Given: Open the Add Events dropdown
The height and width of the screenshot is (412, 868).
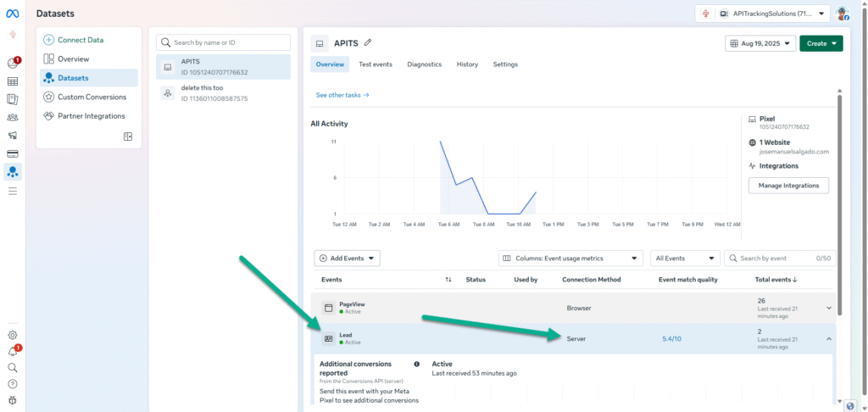Looking at the screenshot, I should pos(347,258).
